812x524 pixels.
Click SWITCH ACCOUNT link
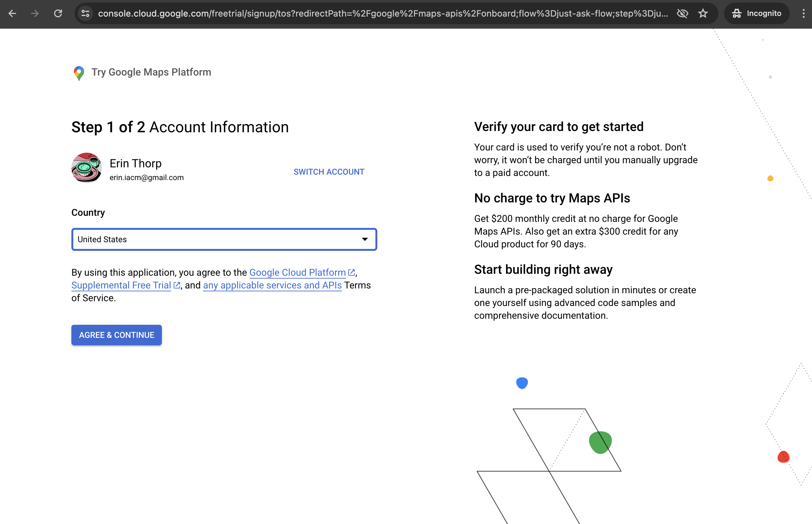(x=329, y=172)
